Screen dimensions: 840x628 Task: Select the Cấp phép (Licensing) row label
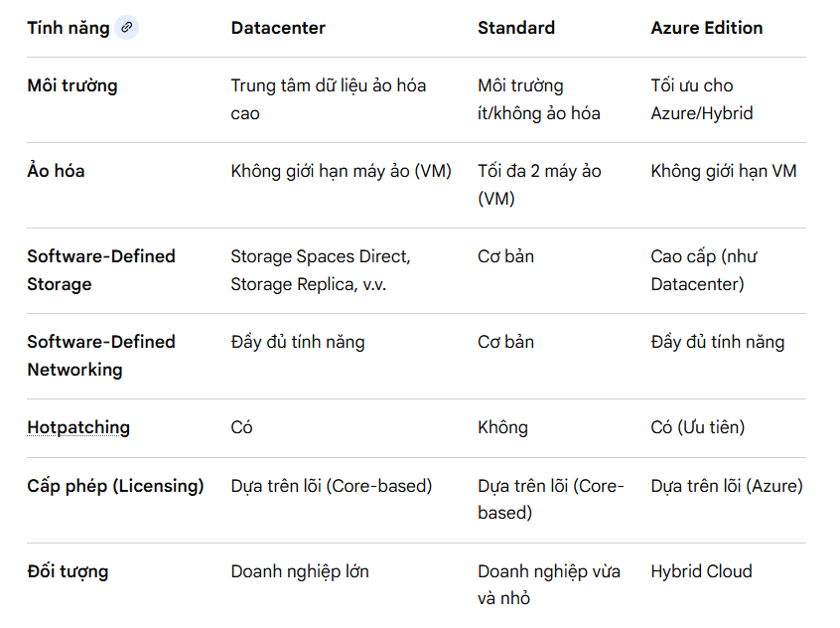tap(115, 486)
